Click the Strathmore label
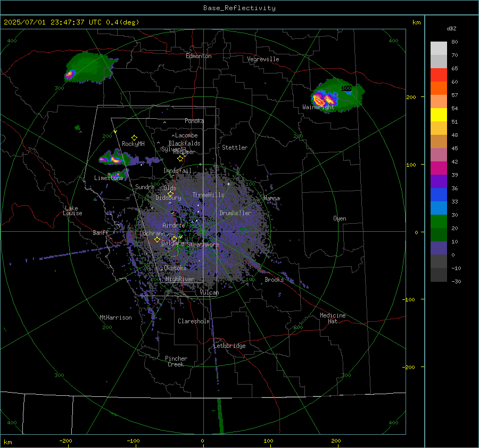The height and width of the screenshot is (448, 479). [x=203, y=245]
